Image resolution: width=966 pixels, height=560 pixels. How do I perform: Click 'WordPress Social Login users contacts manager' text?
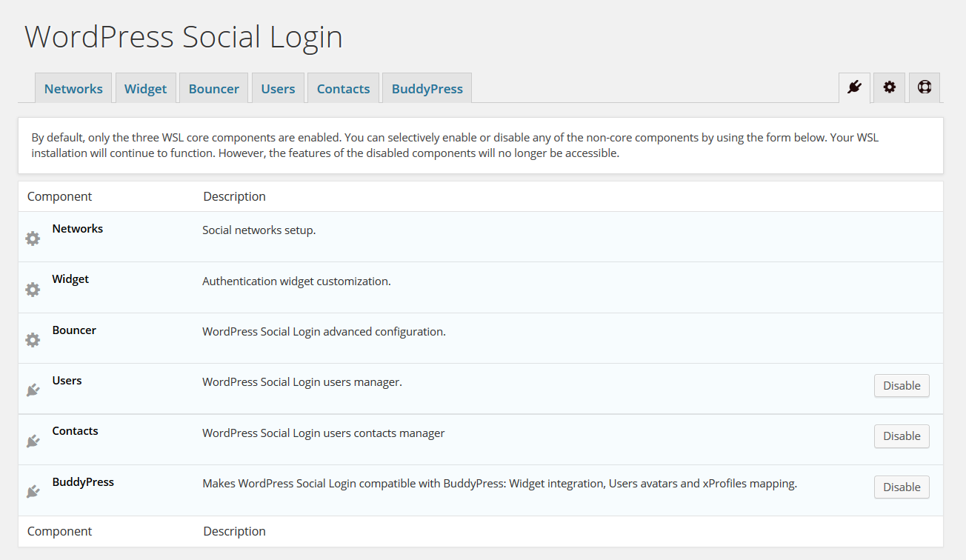[x=324, y=433]
